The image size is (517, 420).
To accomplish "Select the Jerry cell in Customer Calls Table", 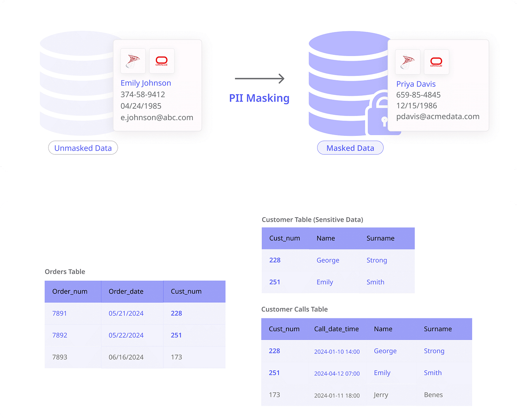I will pos(381,395).
